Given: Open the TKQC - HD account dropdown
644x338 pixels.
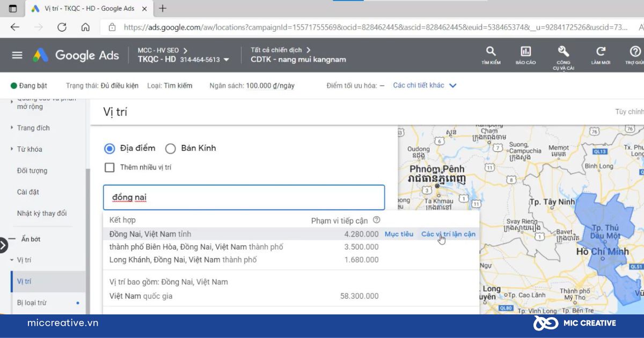Looking at the screenshot, I should coord(226,60).
